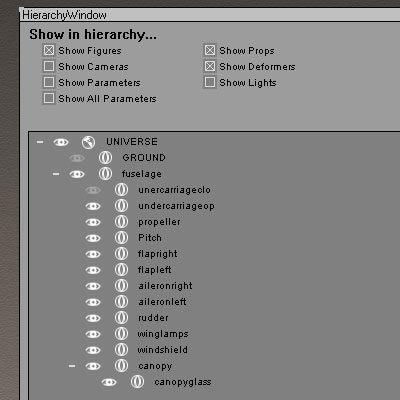Uncheck the Show Deformers checkbox

tap(210, 66)
